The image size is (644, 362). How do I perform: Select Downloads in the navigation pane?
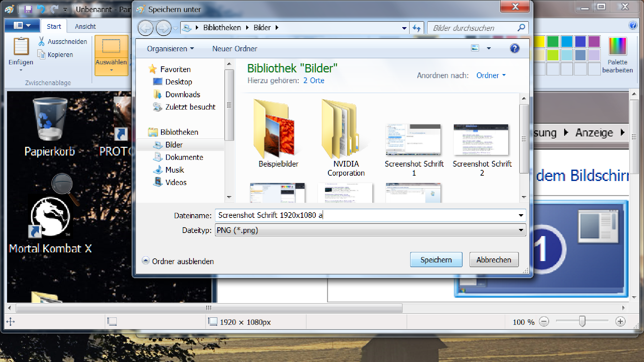(x=182, y=95)
